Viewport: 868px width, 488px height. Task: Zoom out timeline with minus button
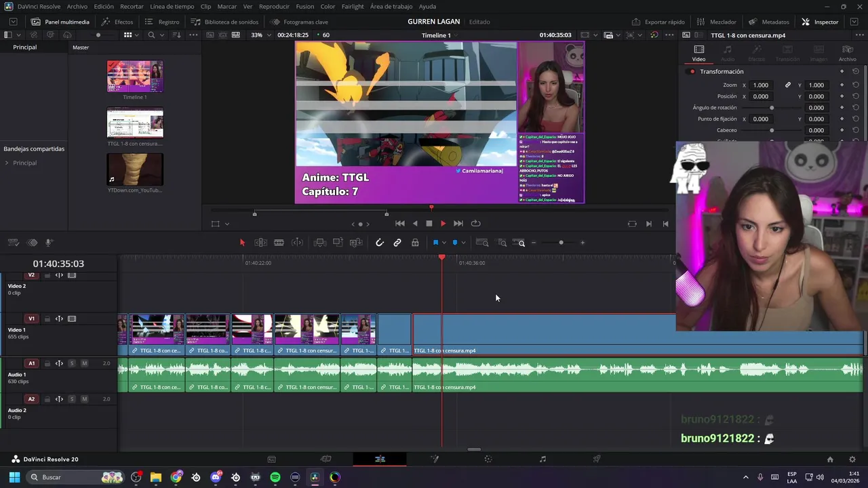pyautogui.click(x=534, y=243)
